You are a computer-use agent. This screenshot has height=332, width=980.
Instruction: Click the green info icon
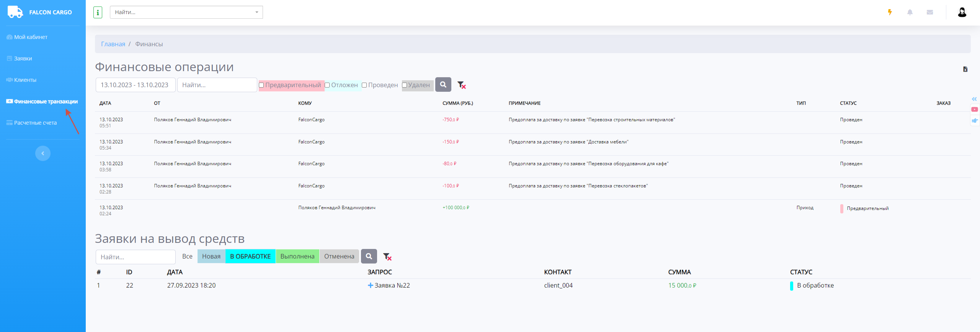point(98,12)
